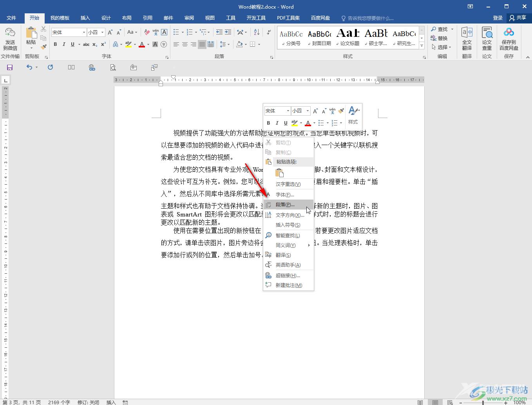The width and height of the screenshot is (532, 405).
Task: Switch to Layout (布局) ribbon tab
Action: (x=127, y=18)
